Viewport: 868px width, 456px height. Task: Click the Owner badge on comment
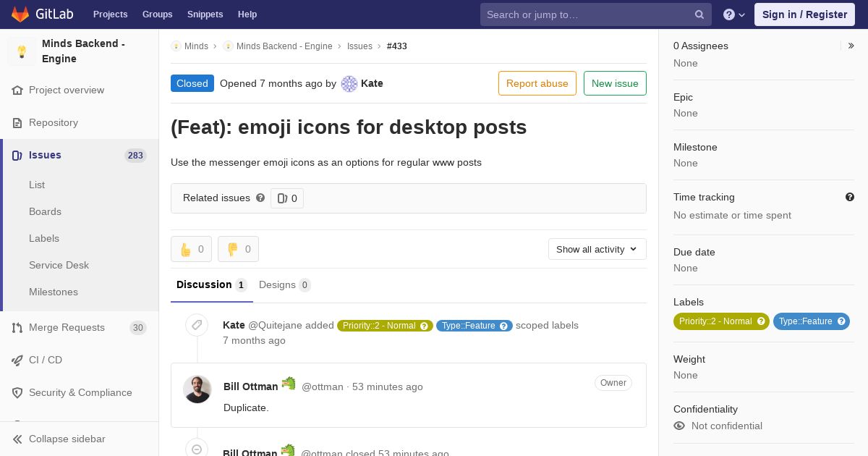tap(613, 383)
